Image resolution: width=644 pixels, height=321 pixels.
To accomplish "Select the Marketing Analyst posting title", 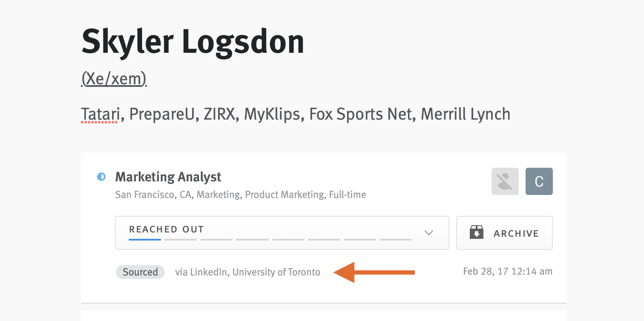I will click(168, 177).
